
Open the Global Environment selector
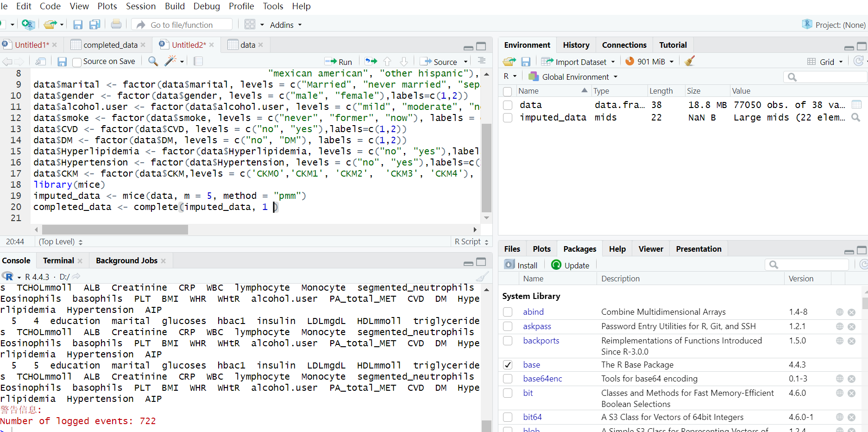click(573, 77)
